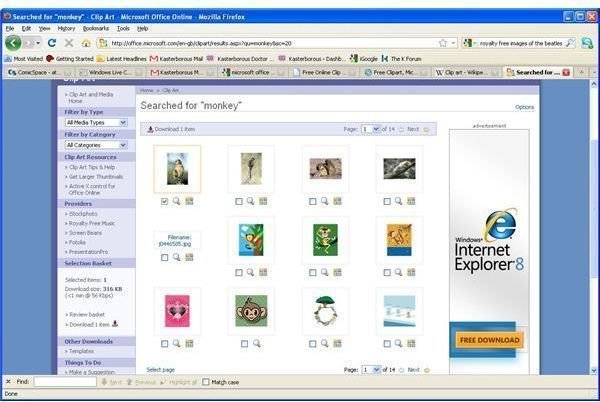Click the scrollbar down arrow
The image size is (600, 402).
[x=594, y=370]
